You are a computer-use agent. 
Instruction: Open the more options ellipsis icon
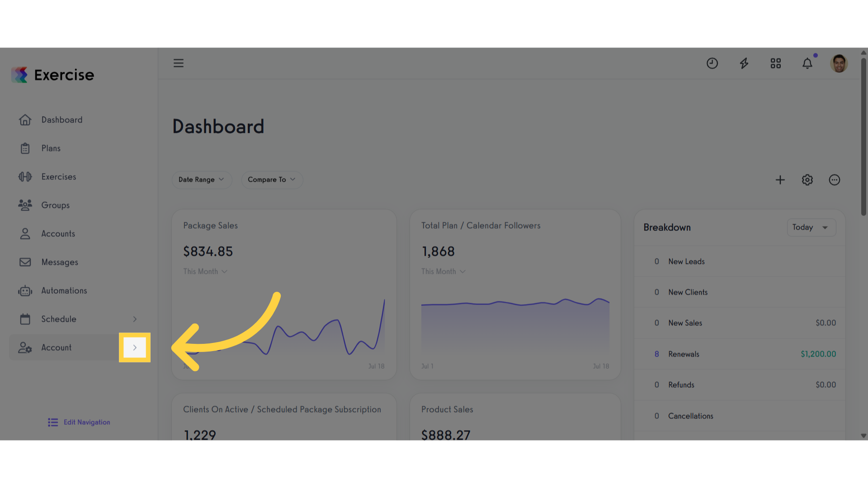(835, 180)
